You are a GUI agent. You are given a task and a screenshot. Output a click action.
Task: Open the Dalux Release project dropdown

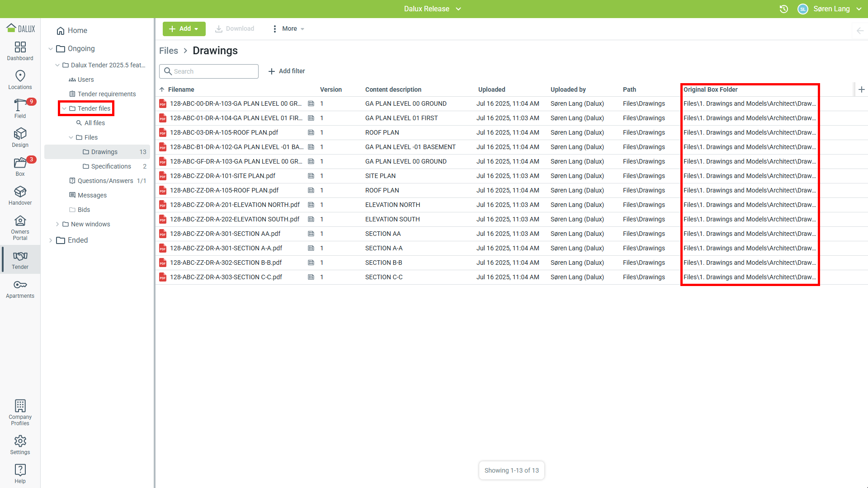(x=433, y=9)
